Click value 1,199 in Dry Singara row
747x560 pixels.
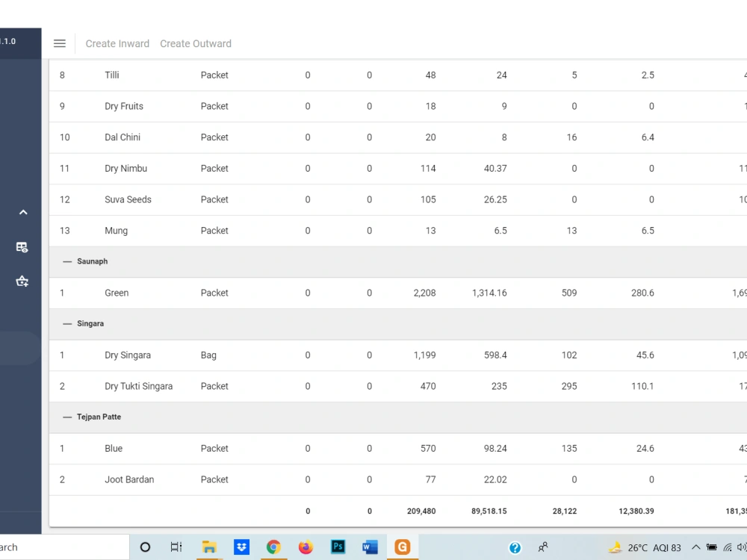[x=424, y=355]
